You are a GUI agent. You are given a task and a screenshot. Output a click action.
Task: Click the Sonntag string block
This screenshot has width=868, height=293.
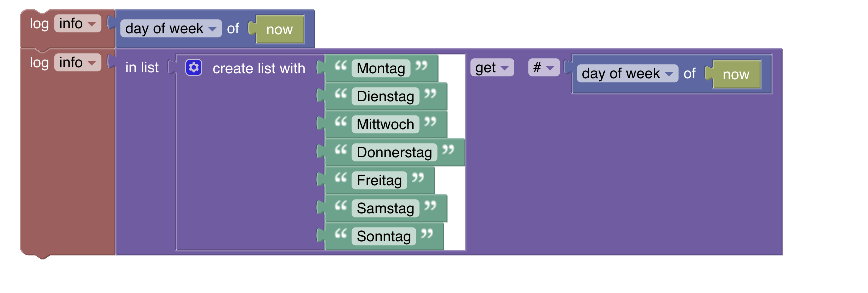click(x=383, y=236)
